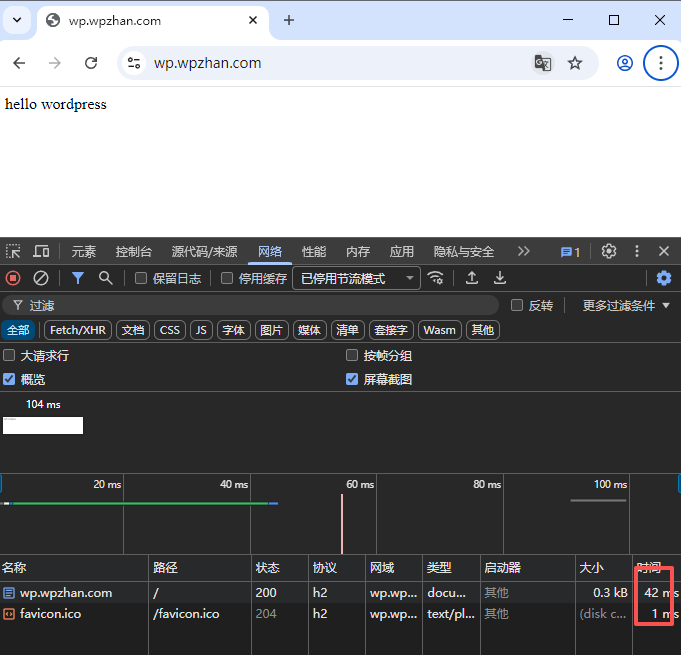Open DevTools settings gear icon
This screenshot has width=681, height=655.
pyautogui.click(x=608, y=252)
